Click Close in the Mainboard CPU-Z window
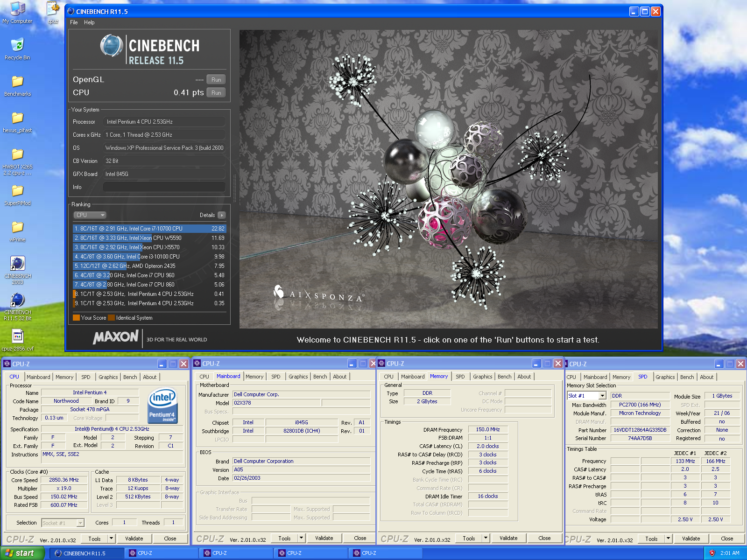 [x=360, y=538]
